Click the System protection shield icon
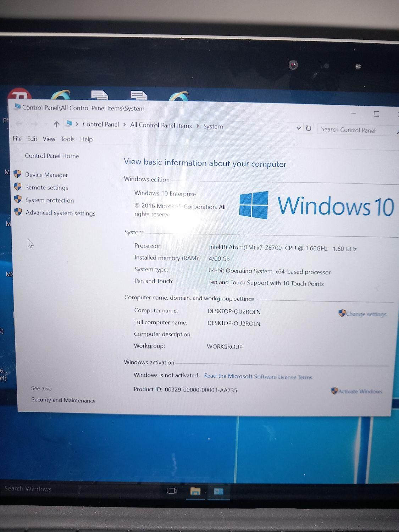The width and height of the screenshot is (399, 532). (18, 199)
